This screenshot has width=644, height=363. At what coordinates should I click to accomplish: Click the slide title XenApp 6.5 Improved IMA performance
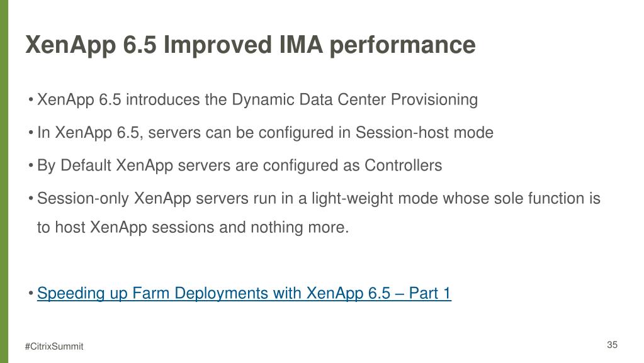pos(251,45)
